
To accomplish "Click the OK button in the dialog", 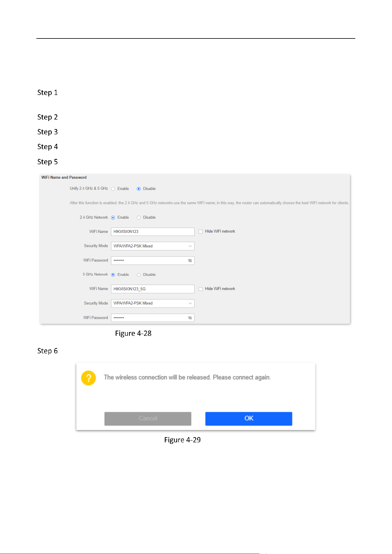I will pos(249,418).
